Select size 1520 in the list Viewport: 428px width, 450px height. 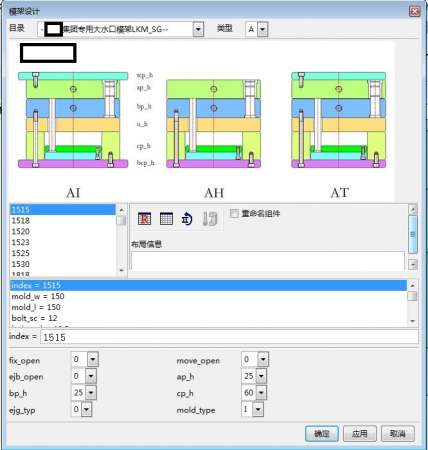point(63,231)
